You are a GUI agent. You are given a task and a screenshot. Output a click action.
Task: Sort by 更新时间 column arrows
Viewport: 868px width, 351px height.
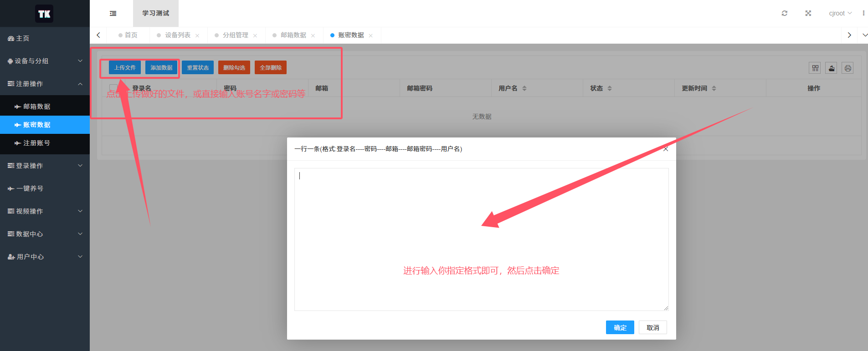(x=714, y=88)
